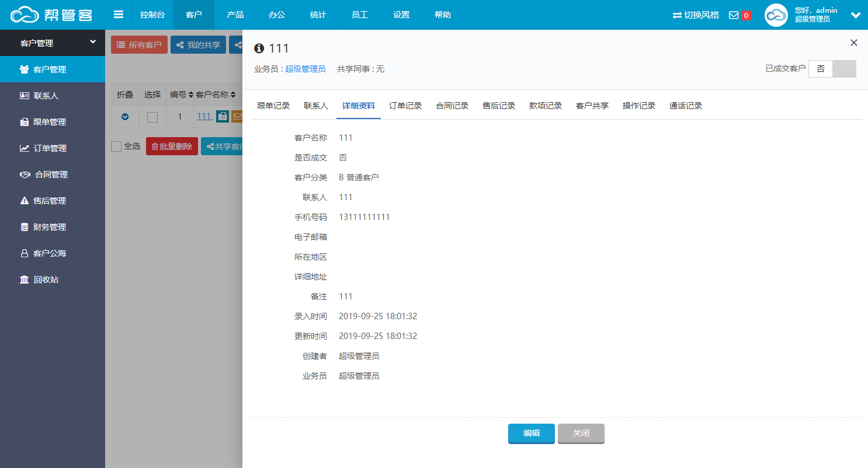
Task: Open the user dropdown arrow beside admin
Action: (x=856, y=15)
